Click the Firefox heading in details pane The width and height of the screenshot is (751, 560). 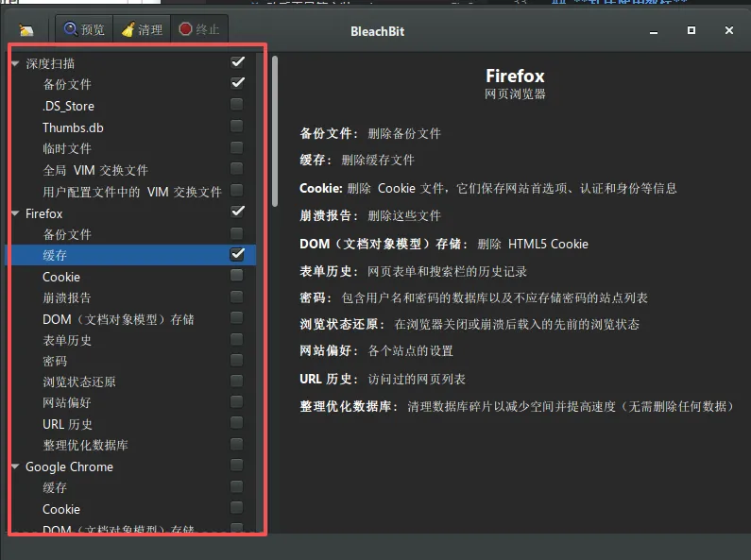pyautogui.click(x=515, y=76)
